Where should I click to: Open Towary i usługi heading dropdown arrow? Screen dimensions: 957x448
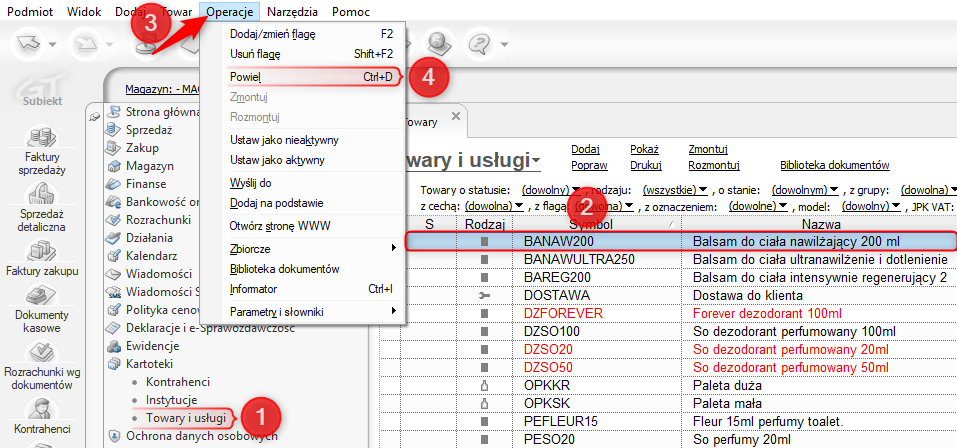(536, 160)
